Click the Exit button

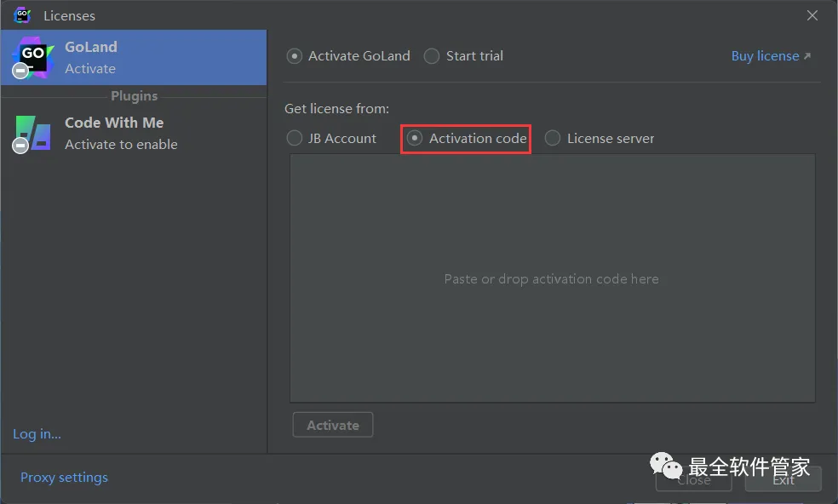pos(783,479)
